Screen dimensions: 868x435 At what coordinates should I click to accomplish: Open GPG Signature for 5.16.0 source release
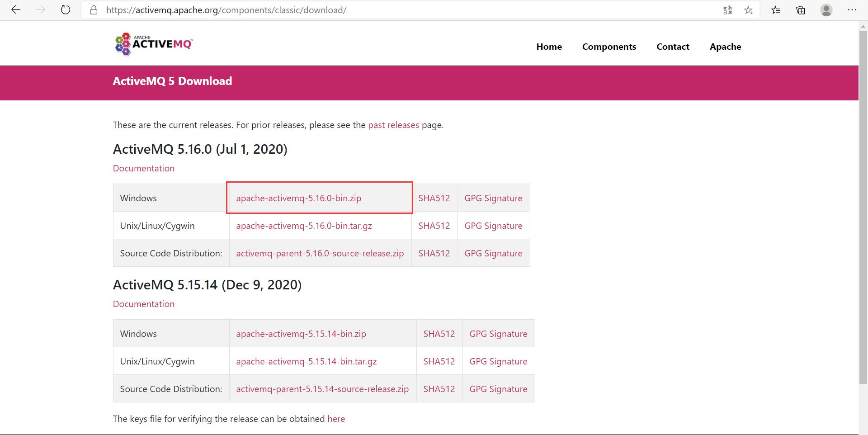click(x=493, y=253)
